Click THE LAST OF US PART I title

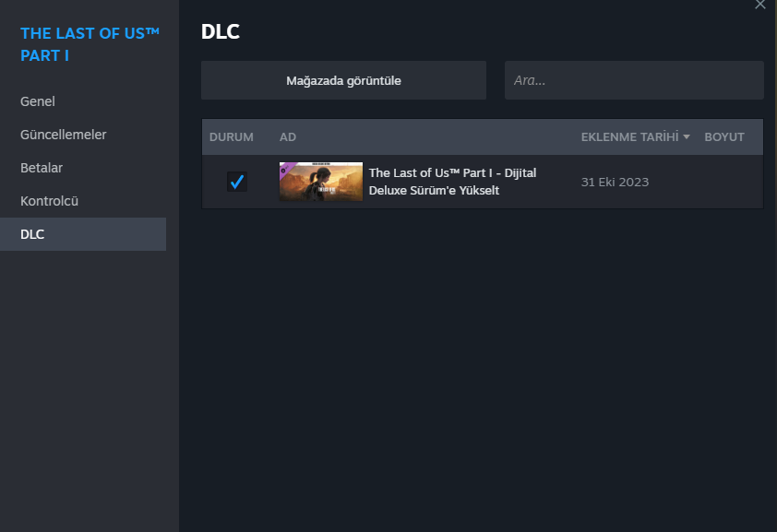click(x=90, y=44)
